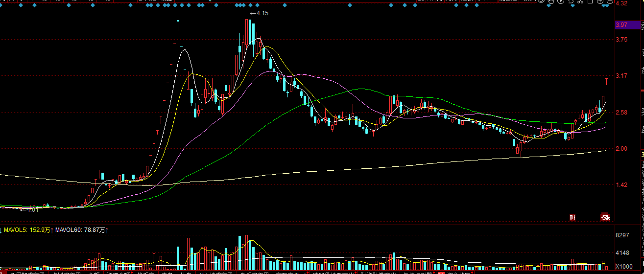Screen dimensions: 644x274
Task: Click the 3.75 price axis label
Action: point(622,40)
